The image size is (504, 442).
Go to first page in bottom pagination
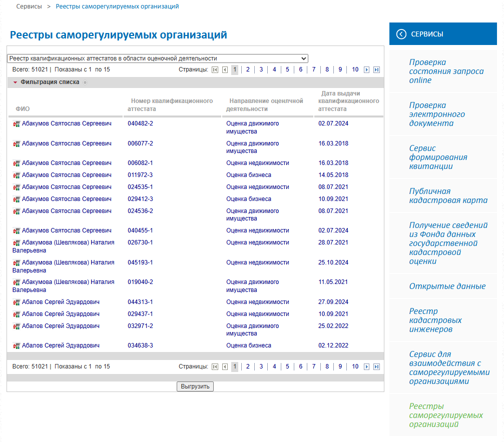tap(215, 367)
